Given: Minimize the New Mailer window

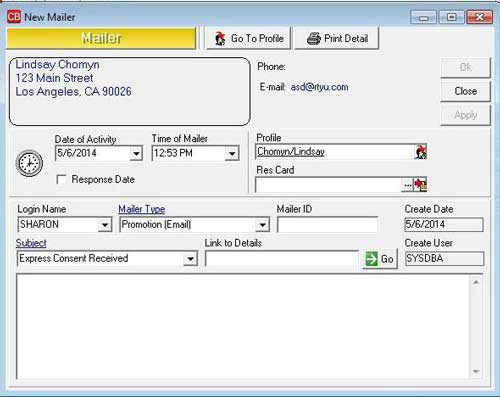Looking at the screenshot, I should (x=423, y=17).
